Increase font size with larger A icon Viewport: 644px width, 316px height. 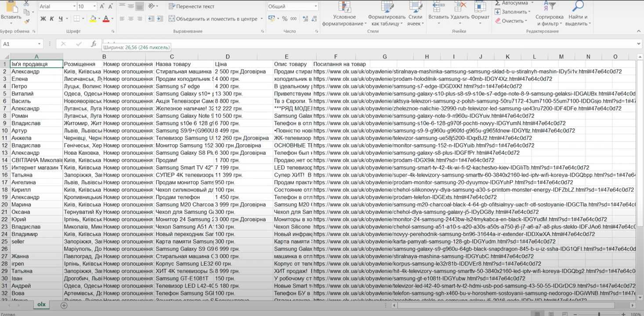click(x=102, y=7)
